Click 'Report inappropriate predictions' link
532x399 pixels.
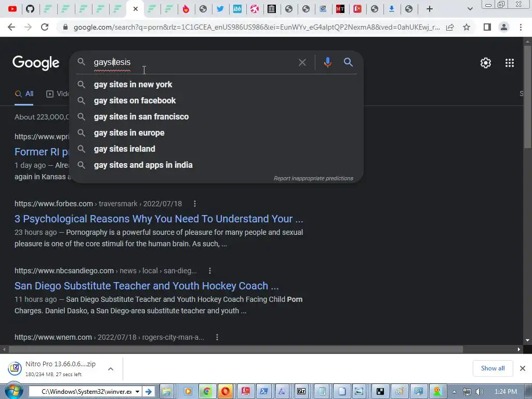click(x=313, y=179)
